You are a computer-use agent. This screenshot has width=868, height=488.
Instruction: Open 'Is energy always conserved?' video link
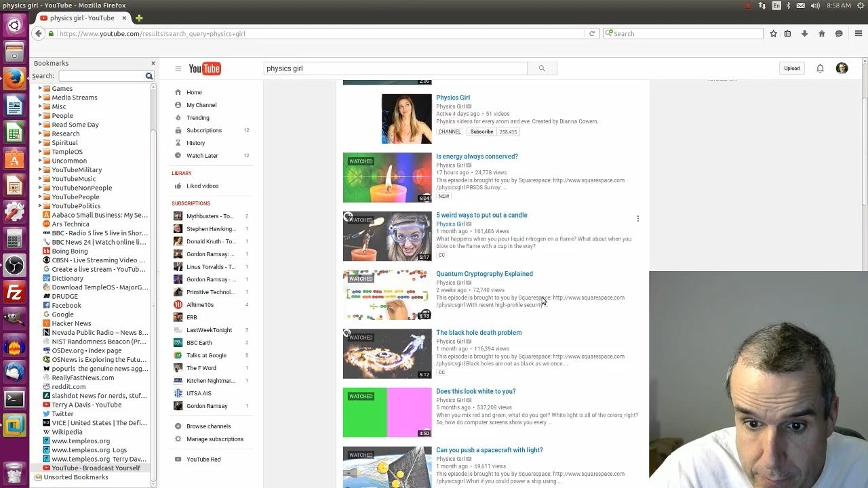(477, 157)
